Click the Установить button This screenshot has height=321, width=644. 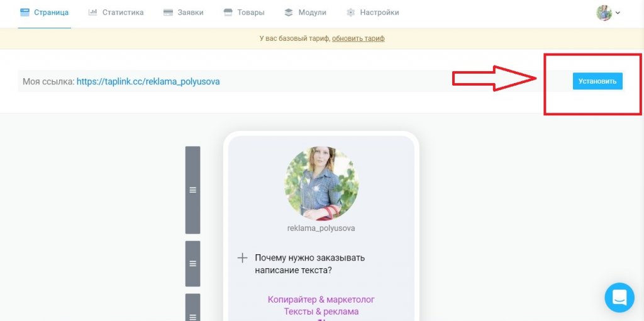tap(597, 81)
